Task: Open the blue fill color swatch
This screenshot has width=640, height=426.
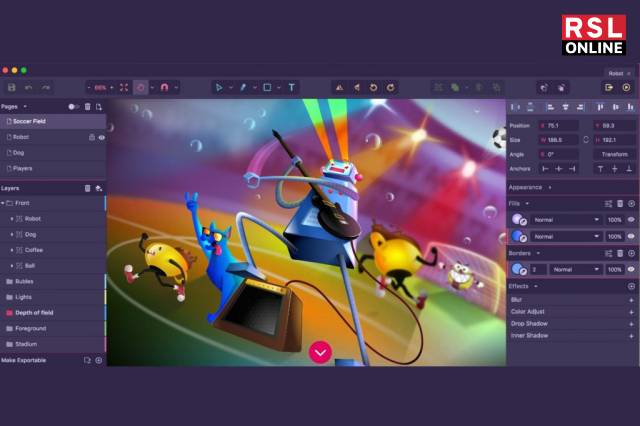Action: point(519,236)
